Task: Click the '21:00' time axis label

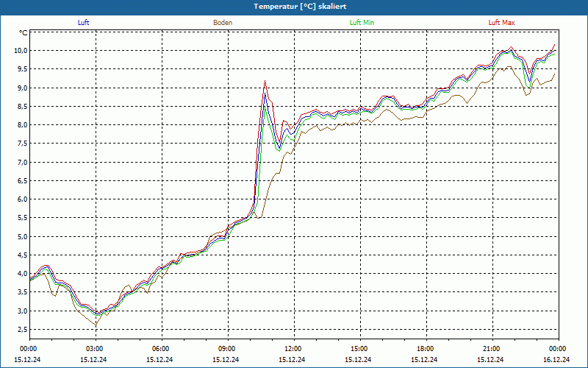Action: [492, 349]
